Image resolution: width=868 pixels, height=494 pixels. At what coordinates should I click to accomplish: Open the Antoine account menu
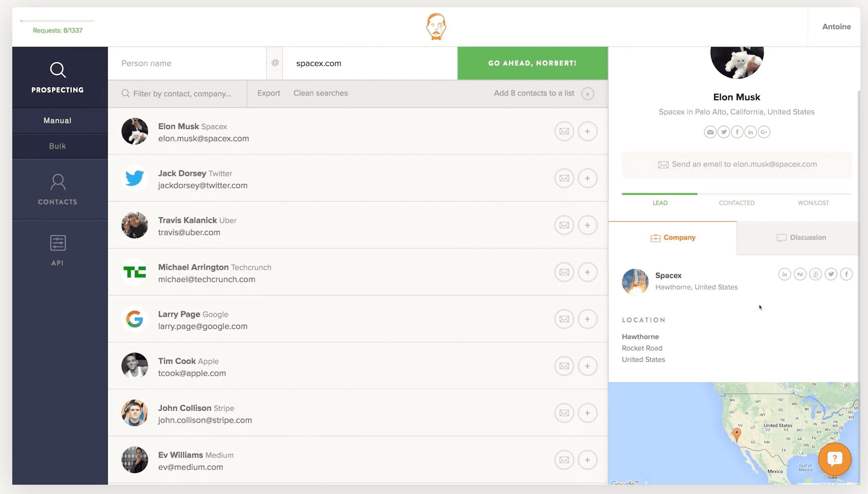pyautogui.click(x=836, y=27)
